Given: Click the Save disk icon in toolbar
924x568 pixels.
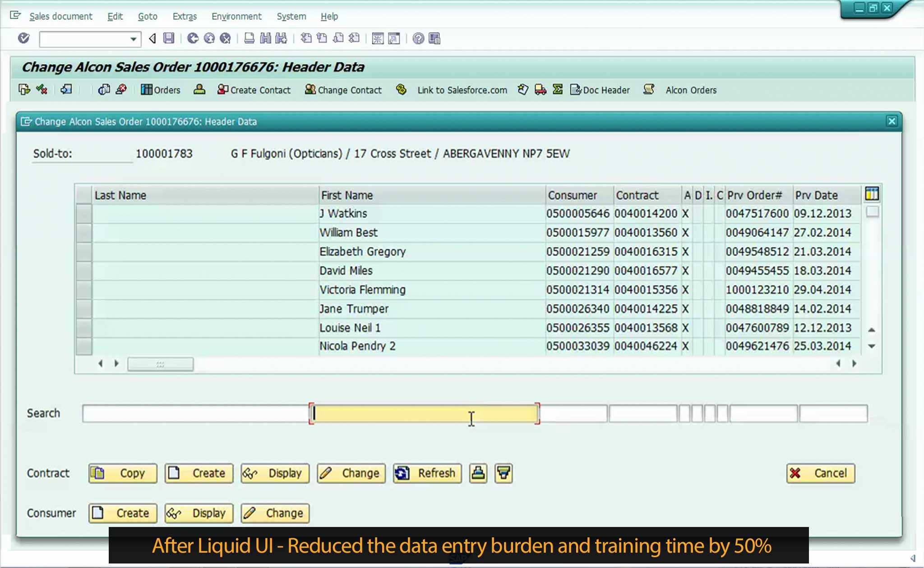Looking at the screenshot, I should pyautogui.click(x=169, y=38).
